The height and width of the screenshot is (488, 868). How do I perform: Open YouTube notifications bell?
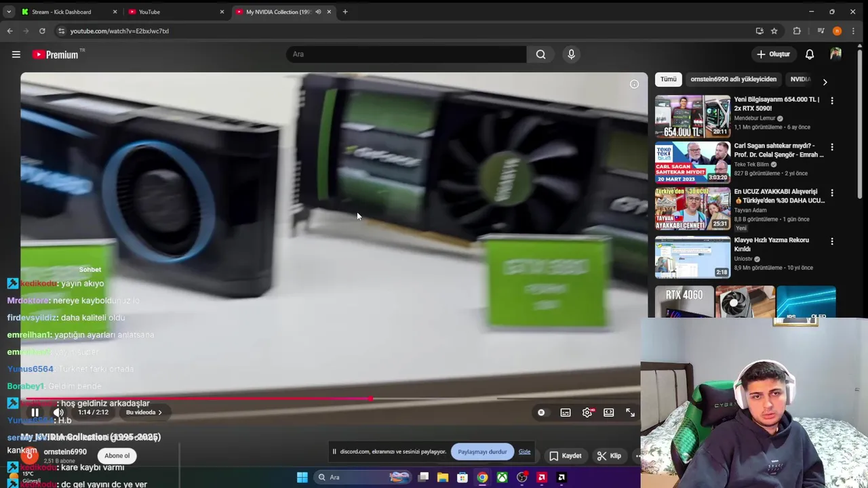810,54
